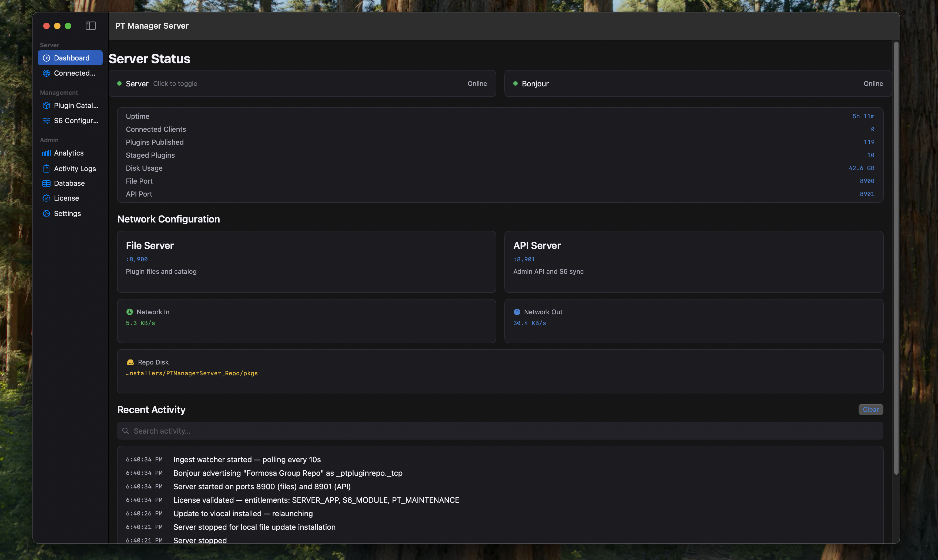Click the File Server port :8,900
This screenshot has height=560, width=938.
tap(137, 260)
